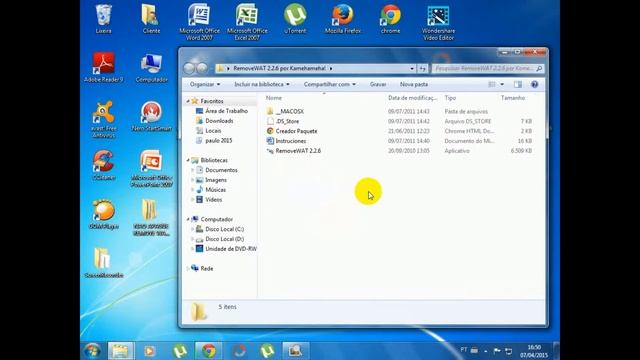Click the Gravar toolbar button
This screenshot has width=640, height=360.
click(x=378, y=84)
